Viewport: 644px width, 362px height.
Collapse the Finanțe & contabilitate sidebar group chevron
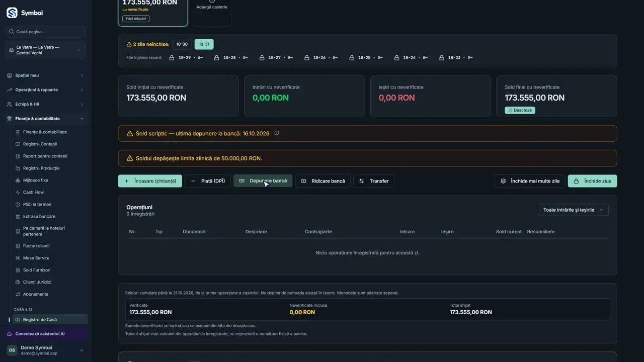click(82, 119)
